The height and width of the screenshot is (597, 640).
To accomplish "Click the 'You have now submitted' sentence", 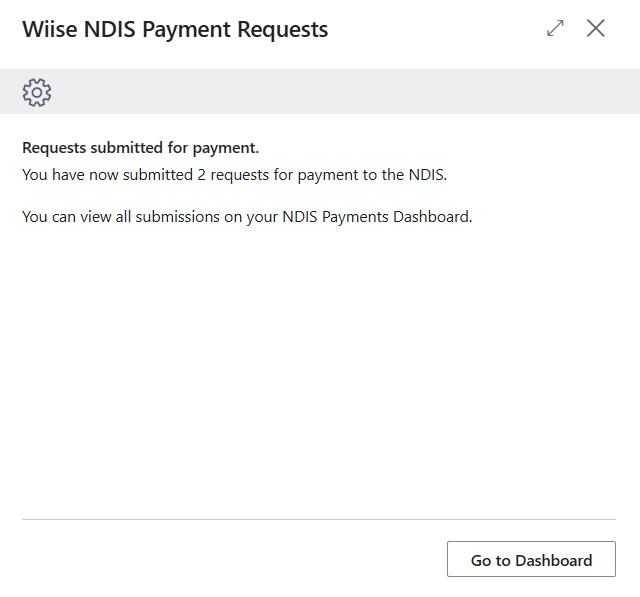I will pyautogui.click(x=235, y=175).
